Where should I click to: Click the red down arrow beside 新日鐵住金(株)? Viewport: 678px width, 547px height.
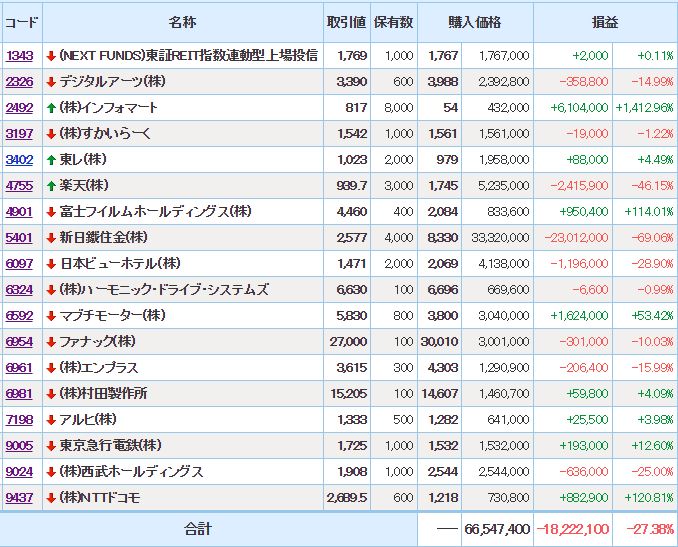51,238
